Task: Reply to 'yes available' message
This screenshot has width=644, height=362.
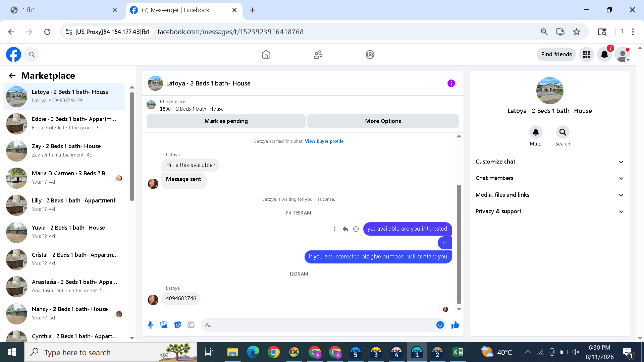Action: click(345, 229)
